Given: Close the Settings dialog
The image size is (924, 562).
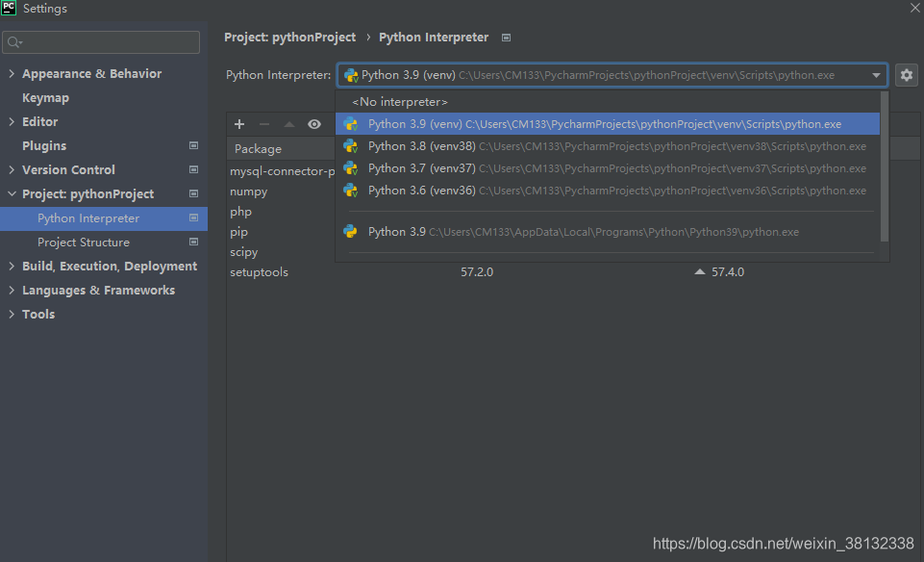Looking at the screenshot, I should click(x=914, y=8).
